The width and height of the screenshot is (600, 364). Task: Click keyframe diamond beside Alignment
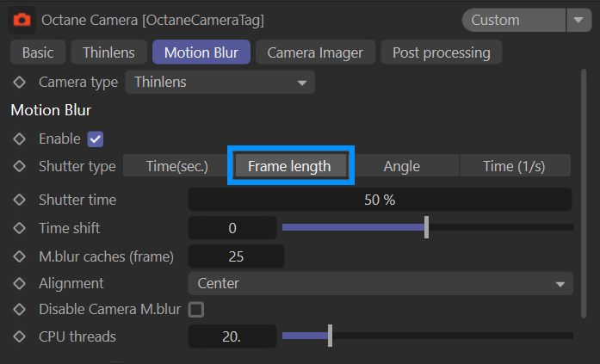click(20, 283)
